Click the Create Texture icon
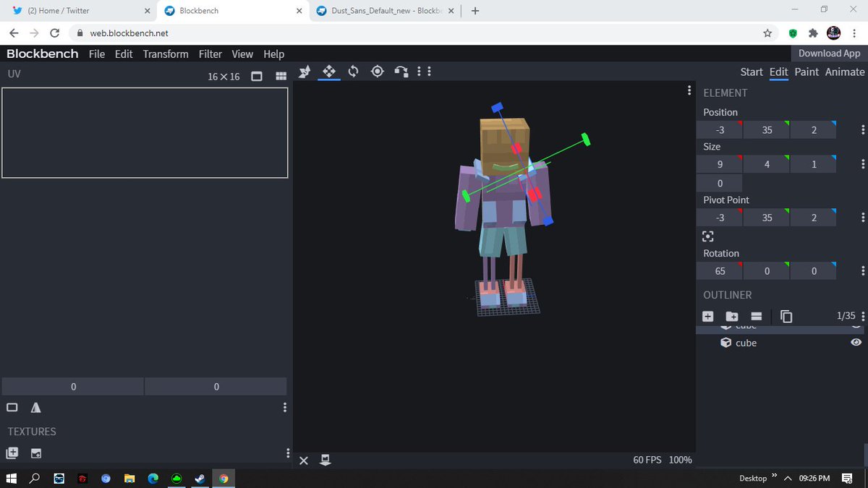The image size is (868, 488). 12,453
